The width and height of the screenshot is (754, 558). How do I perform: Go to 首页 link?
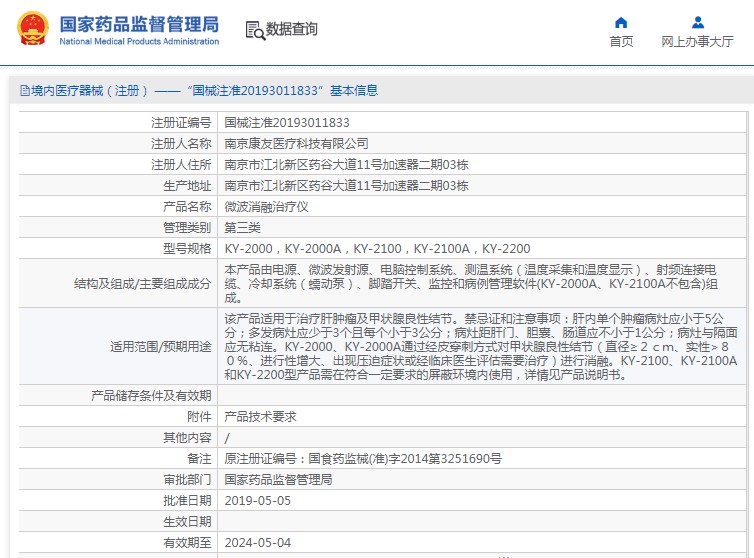[621, 42]
